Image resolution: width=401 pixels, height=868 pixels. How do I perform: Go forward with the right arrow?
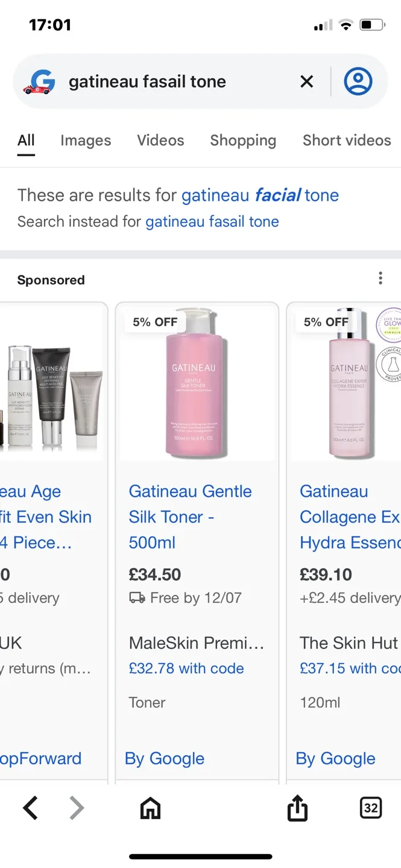click(77, 808)
